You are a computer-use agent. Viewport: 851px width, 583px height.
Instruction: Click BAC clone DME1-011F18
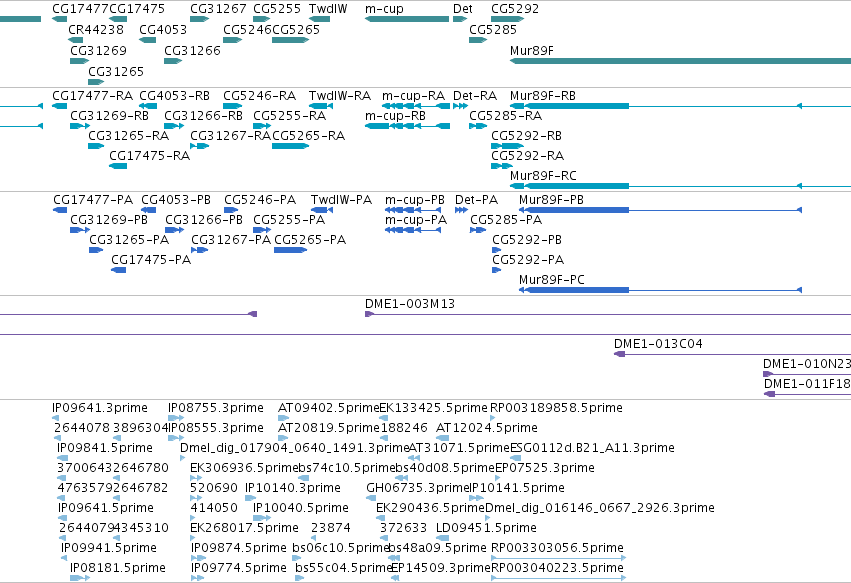pos(807,384)
